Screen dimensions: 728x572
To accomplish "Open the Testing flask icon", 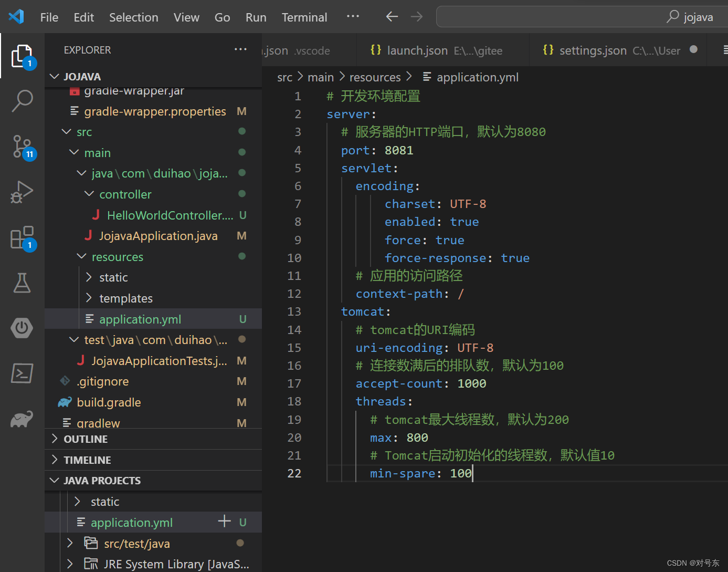I will pos(22,283).
